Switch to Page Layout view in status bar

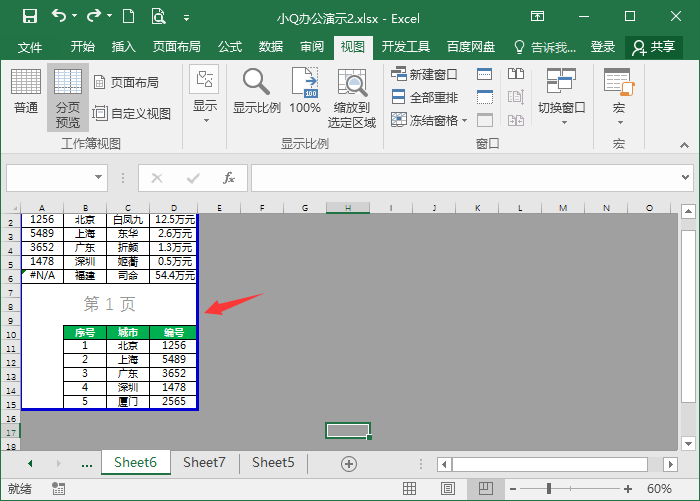(x=448, y=488)
